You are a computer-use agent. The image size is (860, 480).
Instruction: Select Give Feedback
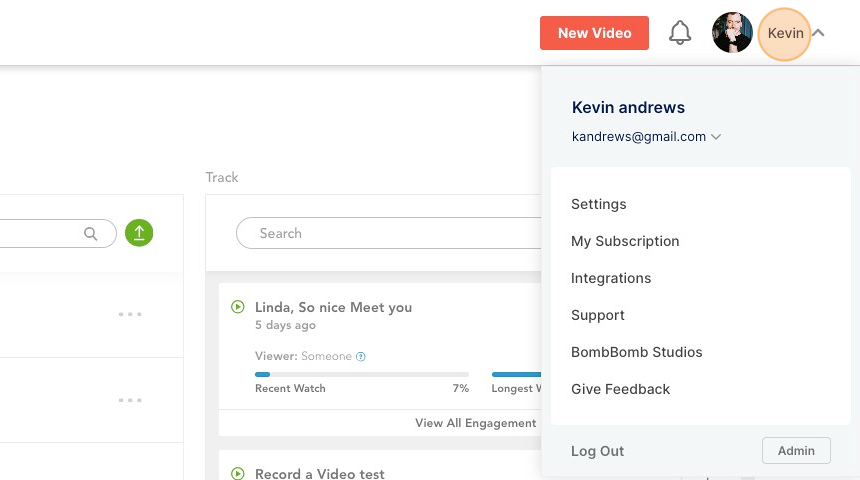[x=620, y=389]
